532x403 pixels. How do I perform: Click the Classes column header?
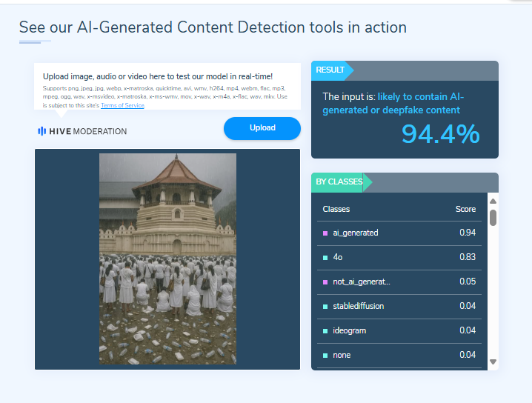[336, 209]
